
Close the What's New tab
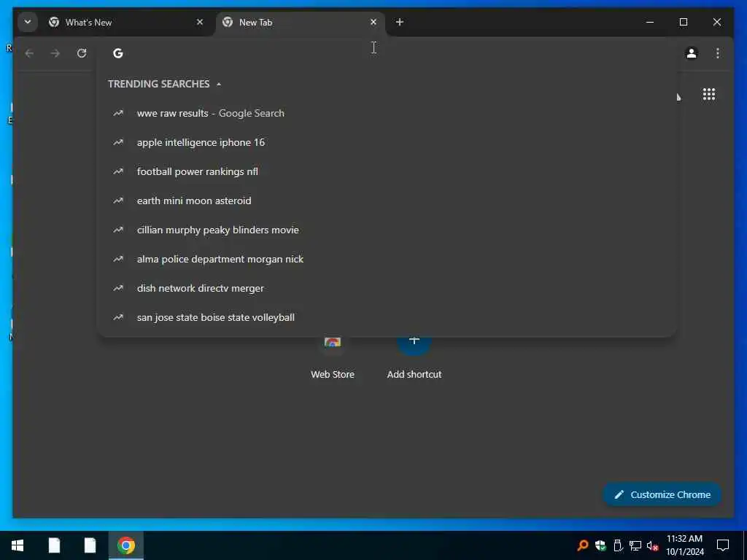200,22
